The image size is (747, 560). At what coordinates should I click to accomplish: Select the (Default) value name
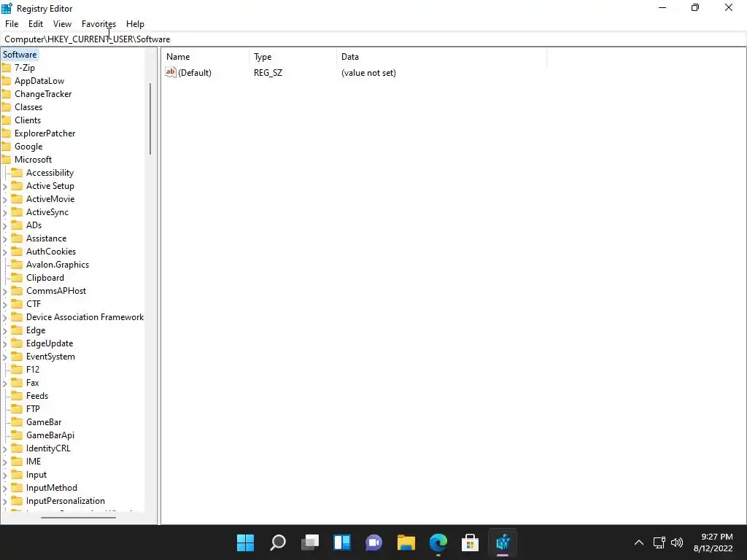point(194,73)
